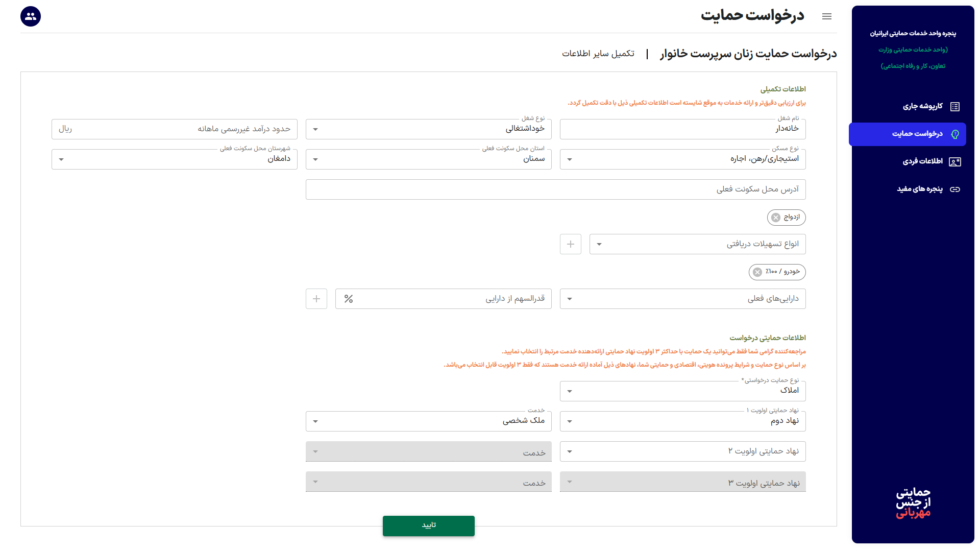
Task: Expand the شهرستان محل سکونت فعلی dropdown
Action: (x=175, y=159)
